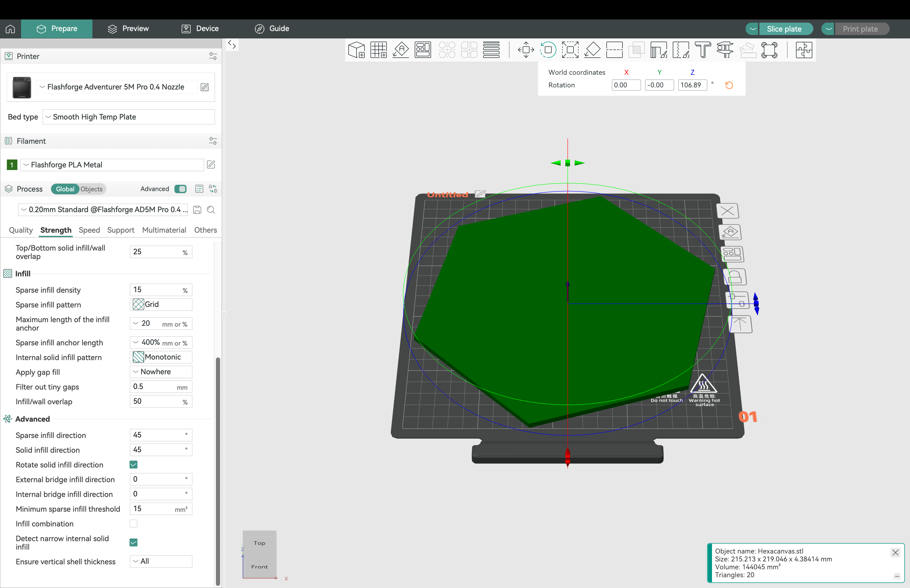
Task: Click the settings panel vertical scrollbar
Action: click(218, 471)
